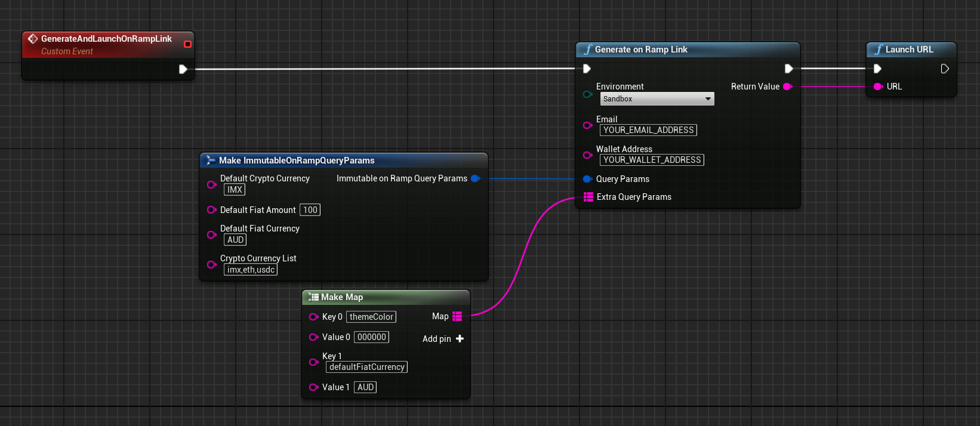Click the AUD Default Fiat Currency field
The width and height of the screenshot is (980, 426).
[235, 240]
